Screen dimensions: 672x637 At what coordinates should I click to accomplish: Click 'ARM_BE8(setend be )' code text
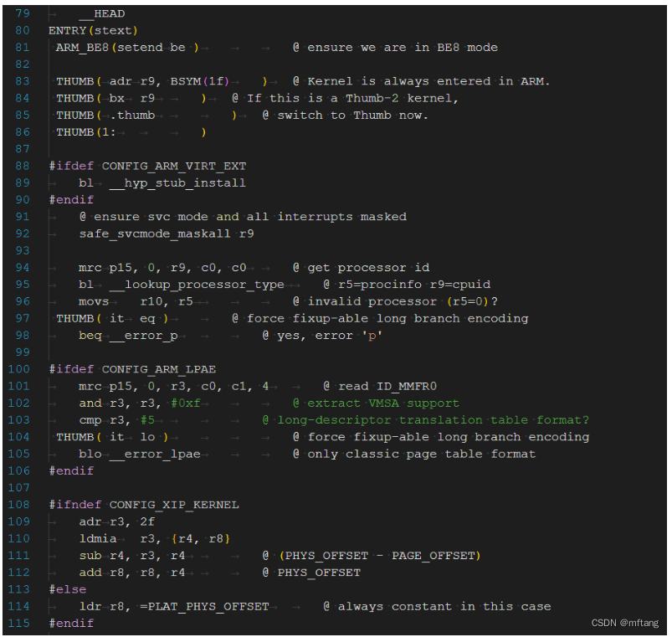pos(127,48)
